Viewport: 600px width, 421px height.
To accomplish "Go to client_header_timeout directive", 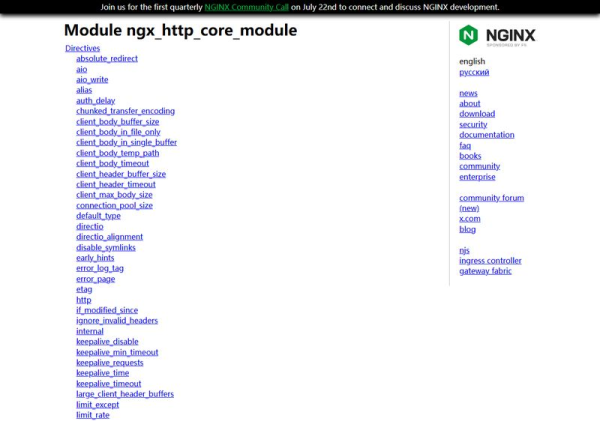I will click(x=116, y=184).
